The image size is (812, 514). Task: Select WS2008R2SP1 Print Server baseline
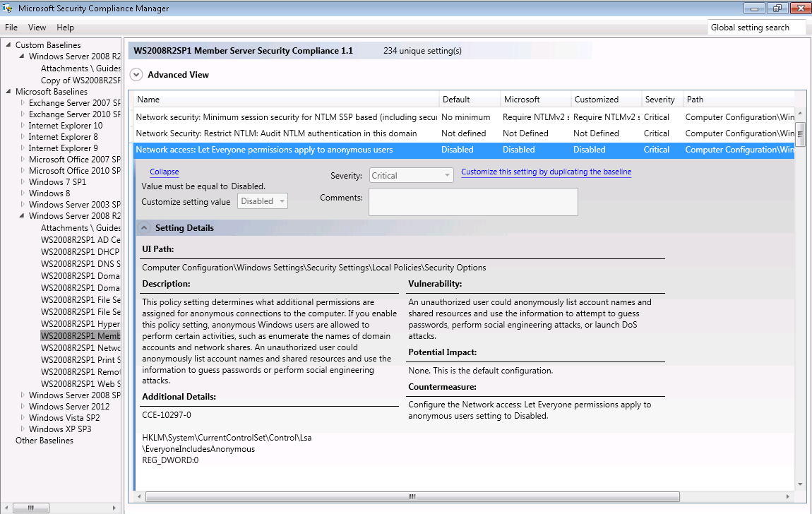80,359
